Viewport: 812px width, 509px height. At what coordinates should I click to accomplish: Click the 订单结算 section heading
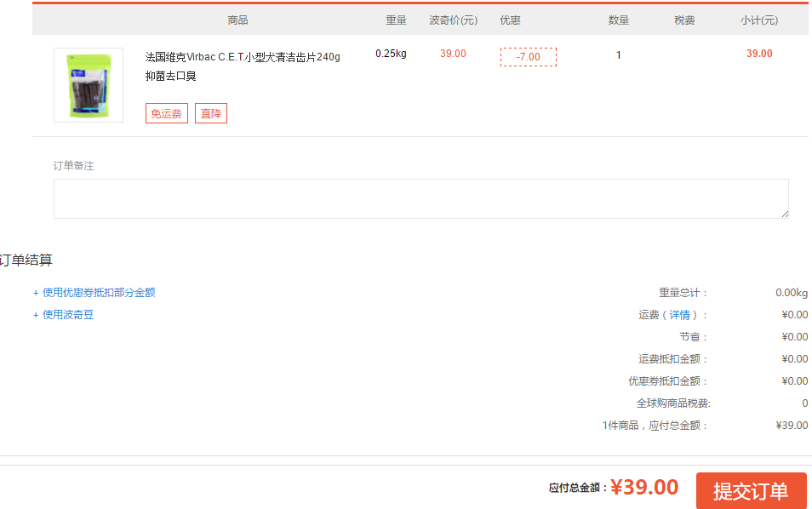coord(27,260)
